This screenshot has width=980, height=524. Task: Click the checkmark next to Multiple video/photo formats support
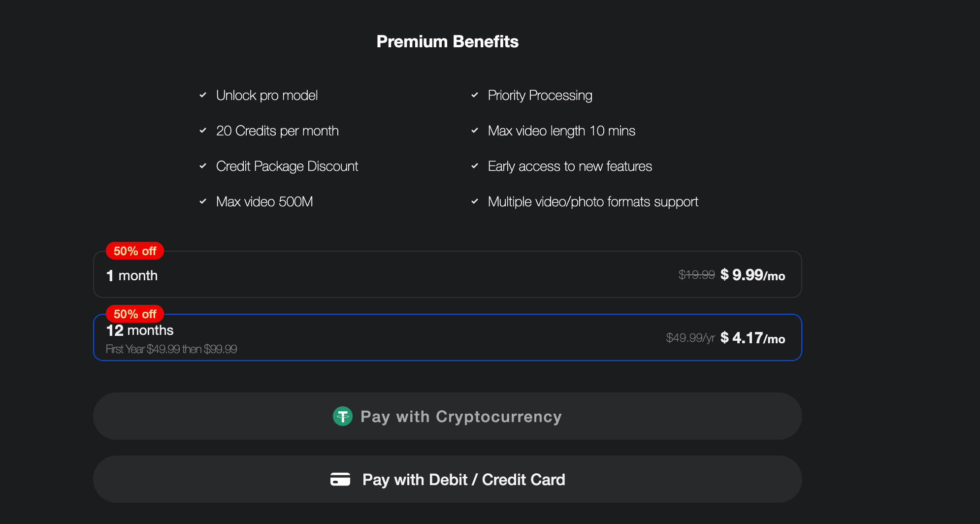click(475, 201)
